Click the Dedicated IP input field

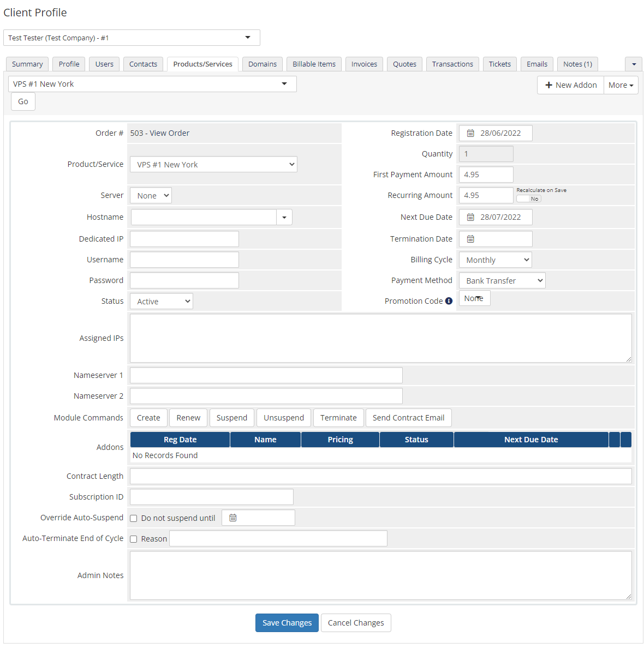coord(184,239)
